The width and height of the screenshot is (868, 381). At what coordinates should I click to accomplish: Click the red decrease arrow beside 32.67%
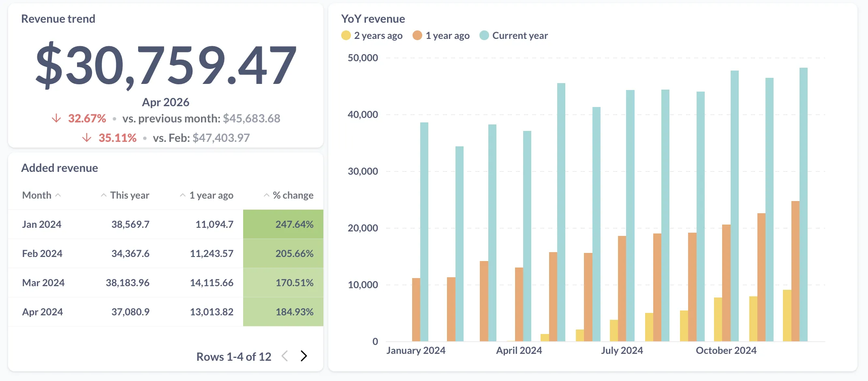click(x=56, y=118)
